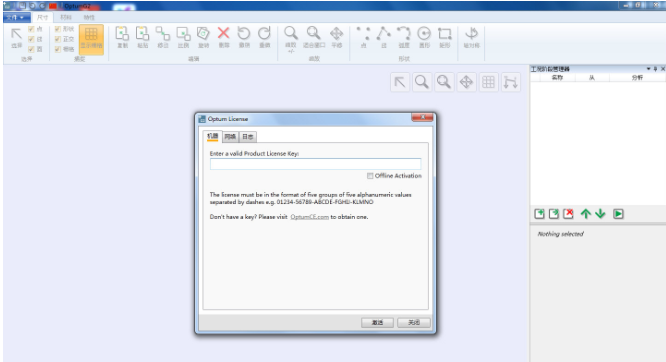Switch to the first ribbon tab, Geometry
The height and width of the screenshot is (362, 666).
tap(42, 17)
